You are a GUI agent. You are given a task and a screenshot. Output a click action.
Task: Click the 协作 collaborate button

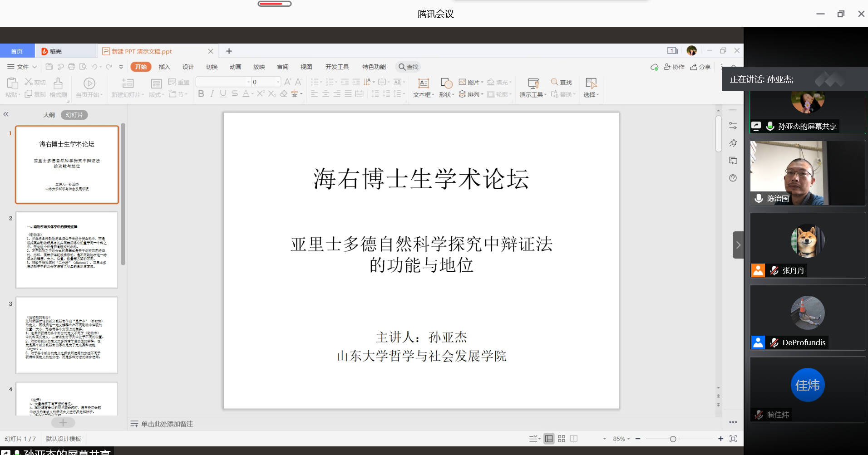click(x=674, y=67)
